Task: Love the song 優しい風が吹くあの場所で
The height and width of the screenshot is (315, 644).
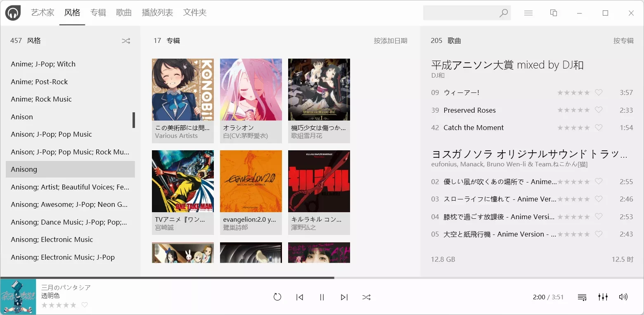Action: tap(599, 181)
